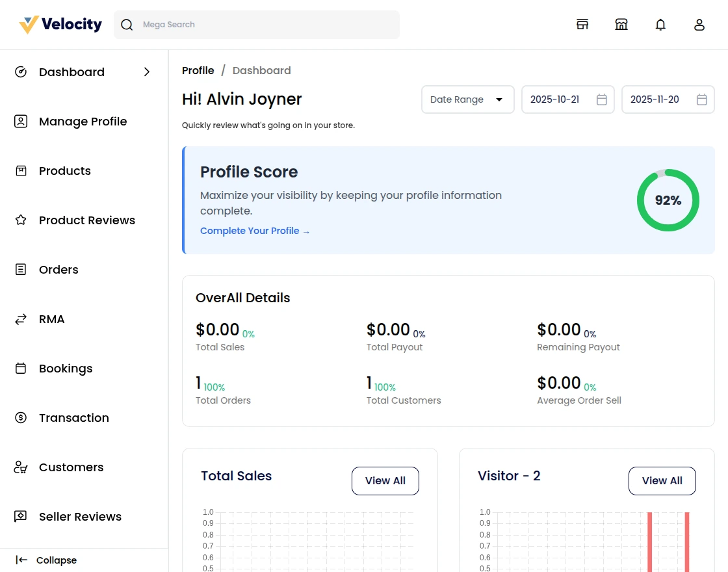Click the calendar icon beside 2025-11-20
The height and width of the screenshot is (572, 728).
click(x=702, y=99)
